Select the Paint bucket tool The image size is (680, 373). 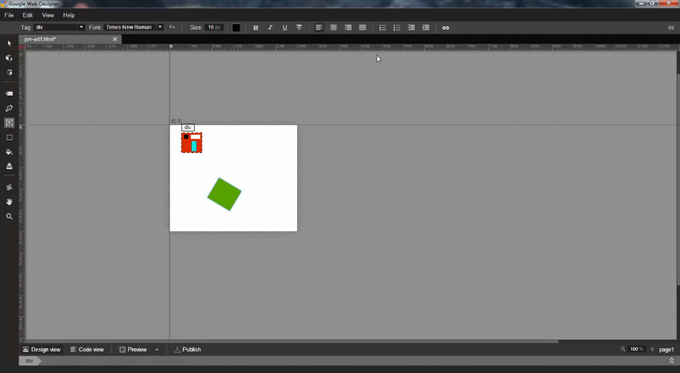pos(10,152)
